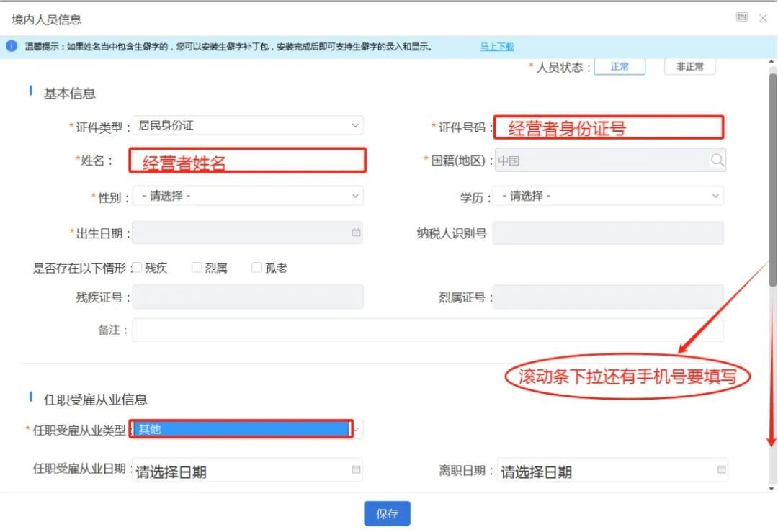778x532 pixels.
Task: Click the vertical scrollbar thumb
Action: pyautogui.click(x=772, y=180)
